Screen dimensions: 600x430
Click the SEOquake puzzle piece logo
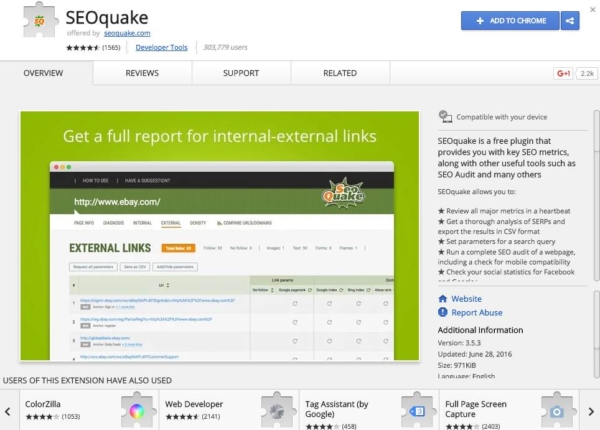pyautogui.click(x=40, y=20)
